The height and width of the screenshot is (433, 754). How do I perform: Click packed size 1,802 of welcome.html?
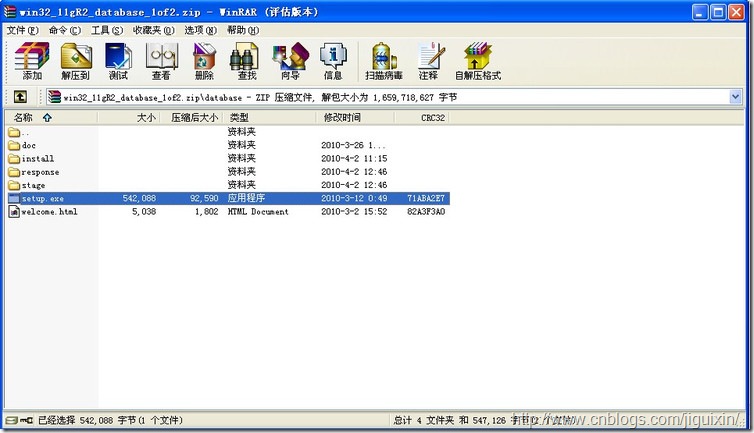(206, 212)
